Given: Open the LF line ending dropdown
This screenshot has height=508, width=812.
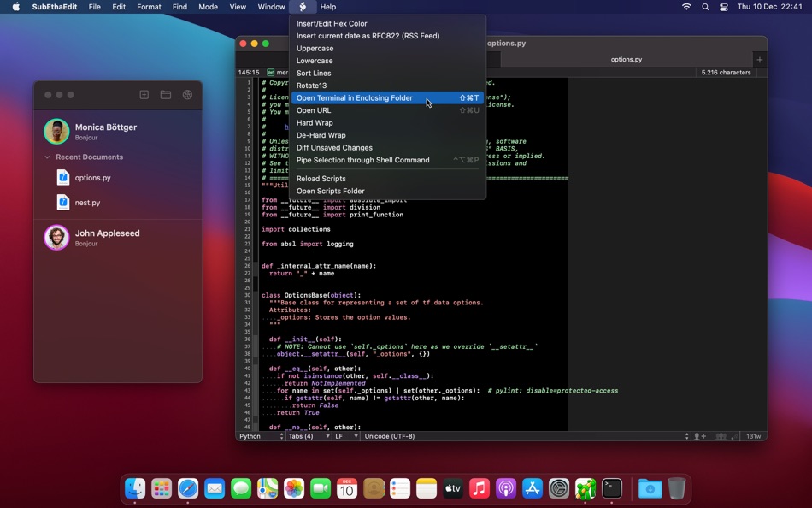Looking at the screenshot, I should click(345, 436).
